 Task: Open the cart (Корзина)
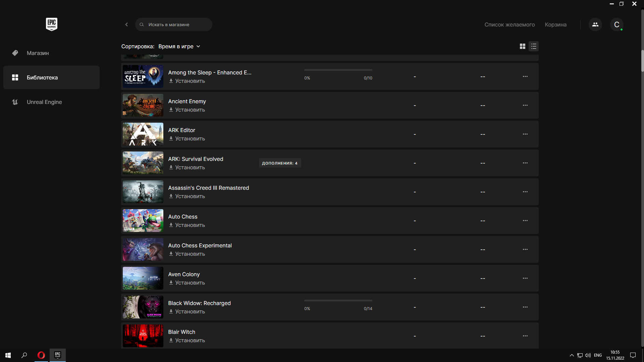coord(555,24)
